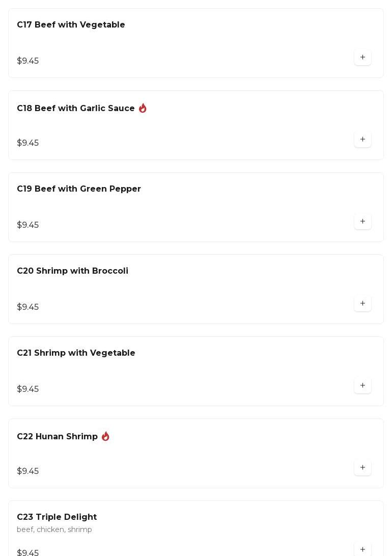Open C20 Shrimp with Broccoli details

click(x=72, y=271)
